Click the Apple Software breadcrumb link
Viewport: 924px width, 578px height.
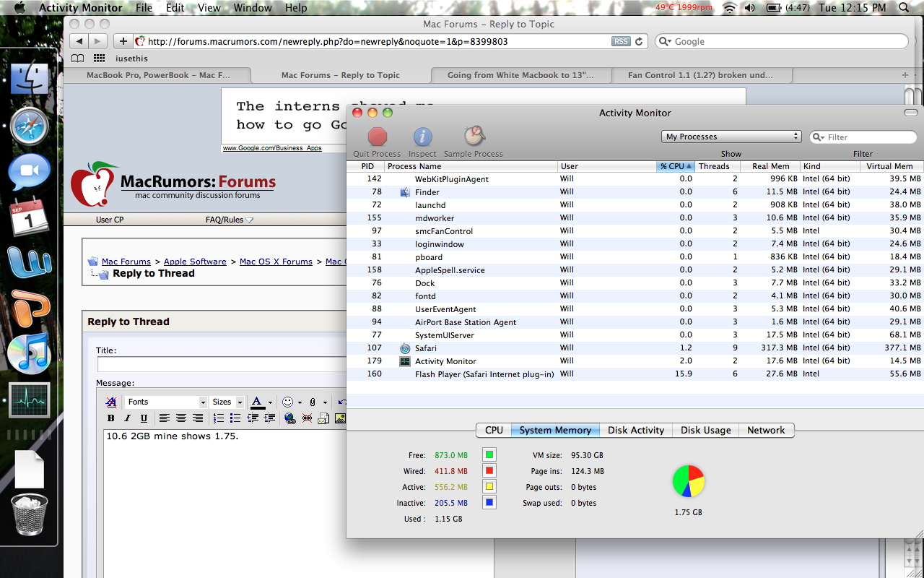point(195,262)
